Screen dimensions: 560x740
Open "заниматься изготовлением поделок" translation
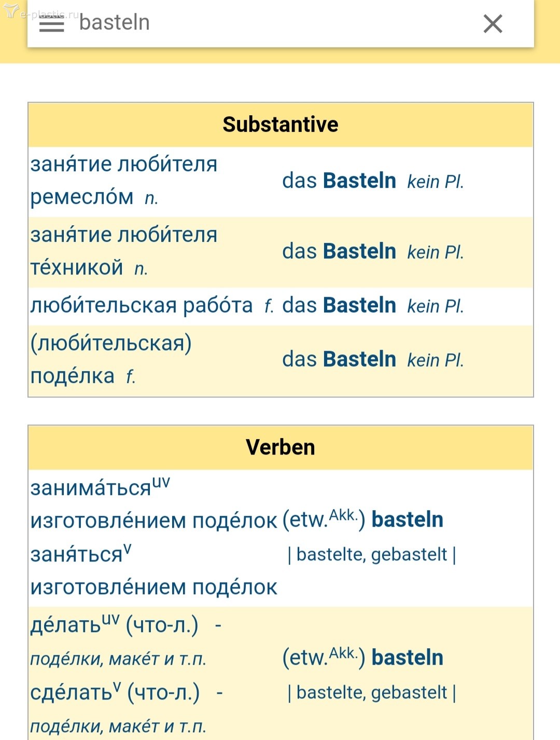click(153, 504)
